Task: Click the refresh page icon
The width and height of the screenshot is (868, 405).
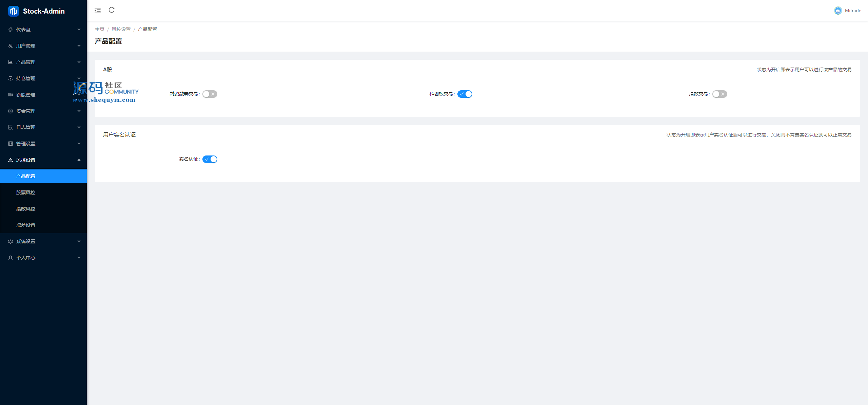Action: tap(112, 10)
